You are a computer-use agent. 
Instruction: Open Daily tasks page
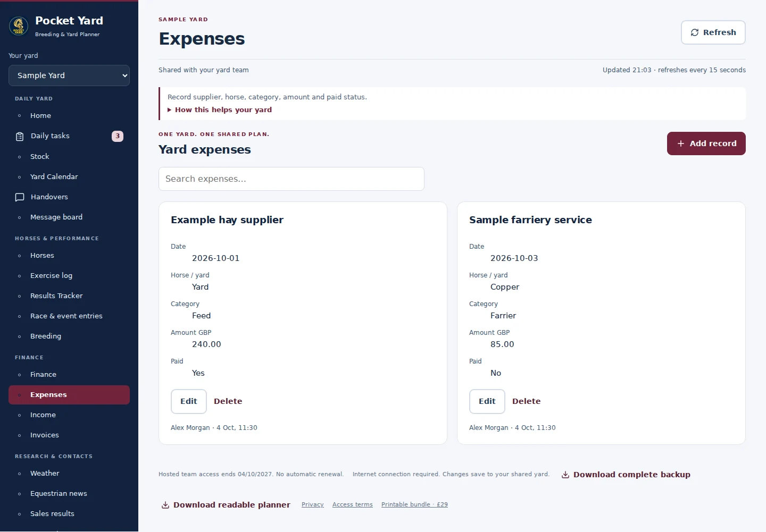(69, 136)
